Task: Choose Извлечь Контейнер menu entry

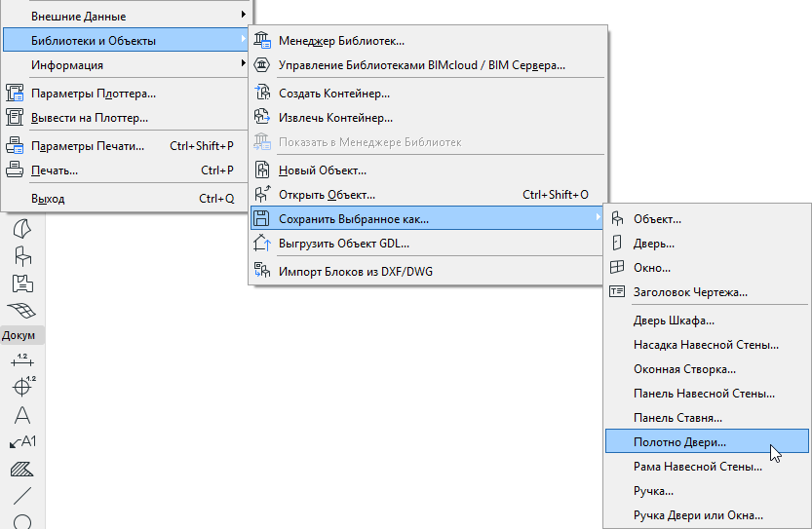Action: pyautogui.click(x=428, y=118)
